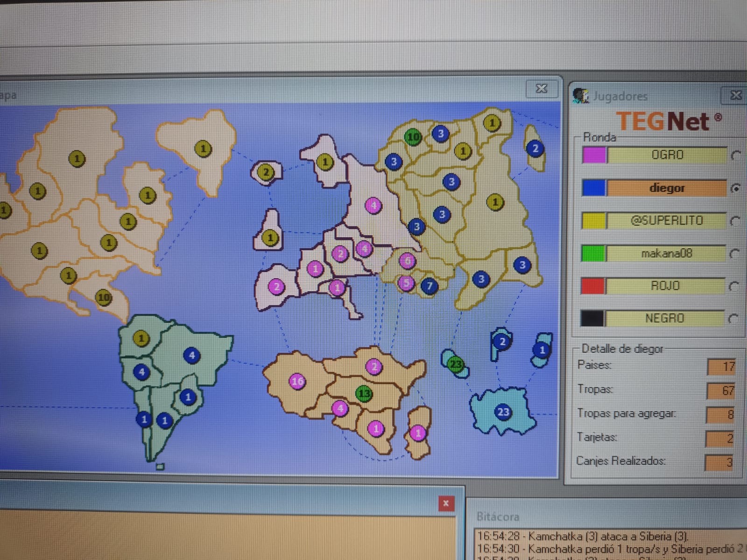The image size is (747, 560).
Task: Click the diegor player name bar
Action: (x=666, y=188)
